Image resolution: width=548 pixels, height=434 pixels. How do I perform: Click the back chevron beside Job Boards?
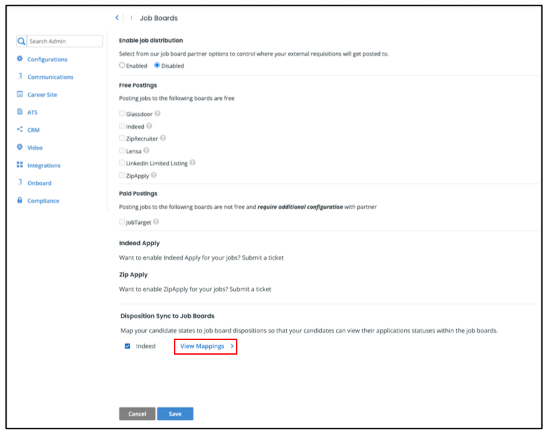[x=117, y=17]
